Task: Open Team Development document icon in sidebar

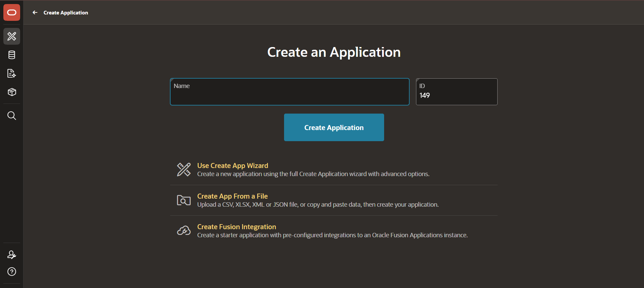Action: 12,73
